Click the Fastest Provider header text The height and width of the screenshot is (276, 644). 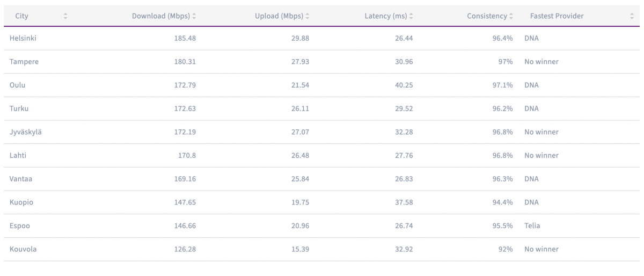click(557, 16)
